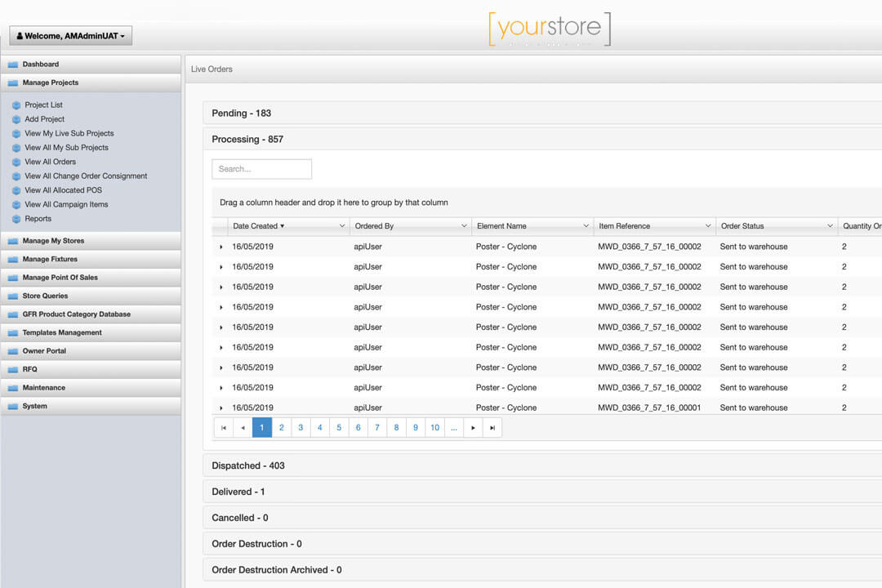Open the Date Created column filter menu
The image size is (882, 588).
point(341,226)
